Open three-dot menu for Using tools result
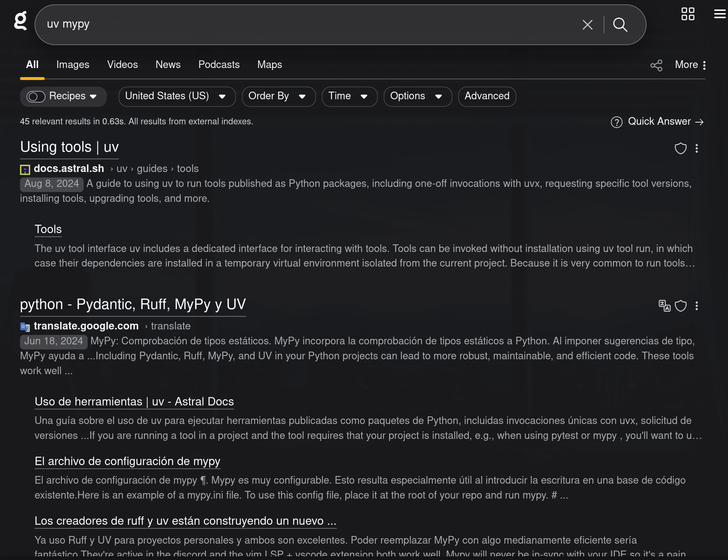 (697, 148)
